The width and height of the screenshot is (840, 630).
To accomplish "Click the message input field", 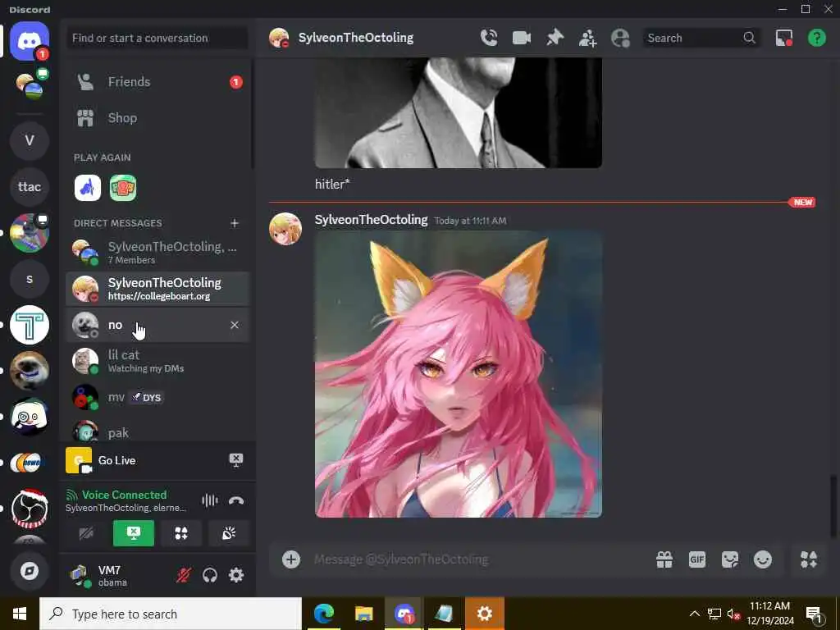I will [x=477, y=559].
